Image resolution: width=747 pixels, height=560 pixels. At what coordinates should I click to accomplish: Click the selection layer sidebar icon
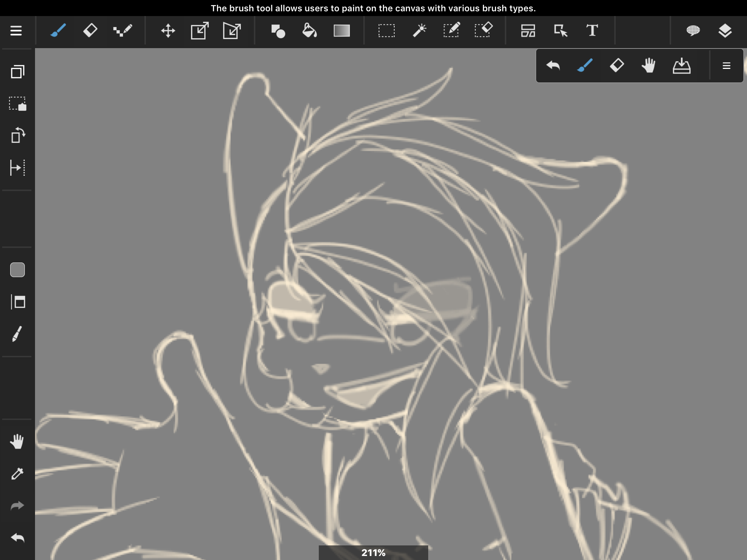pos(18,104)
